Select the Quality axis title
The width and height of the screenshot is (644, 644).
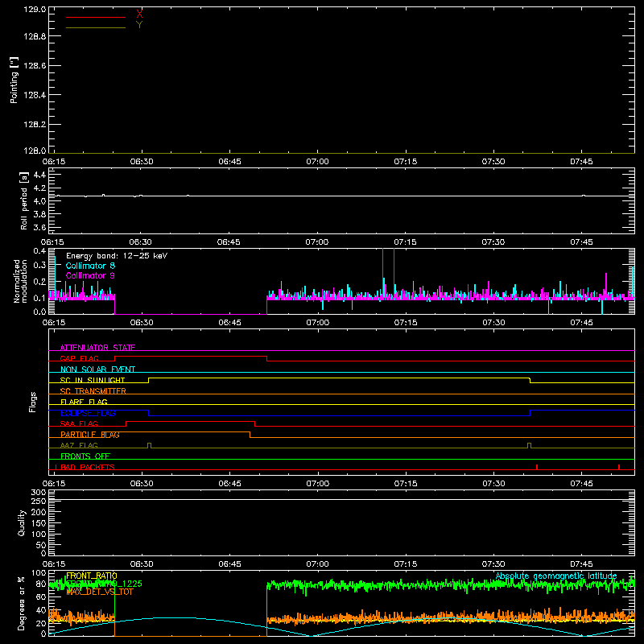(x=22, y=522)
